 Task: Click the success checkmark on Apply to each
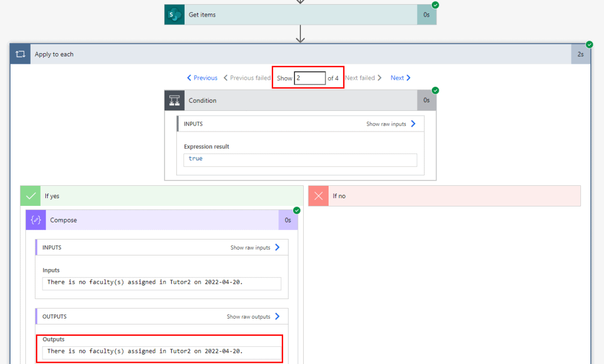589,44
